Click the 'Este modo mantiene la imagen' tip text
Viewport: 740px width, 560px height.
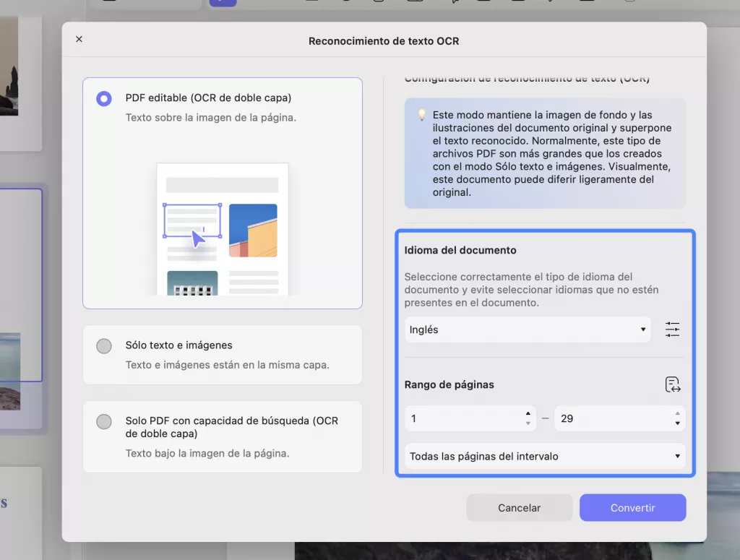click(551, 153)
